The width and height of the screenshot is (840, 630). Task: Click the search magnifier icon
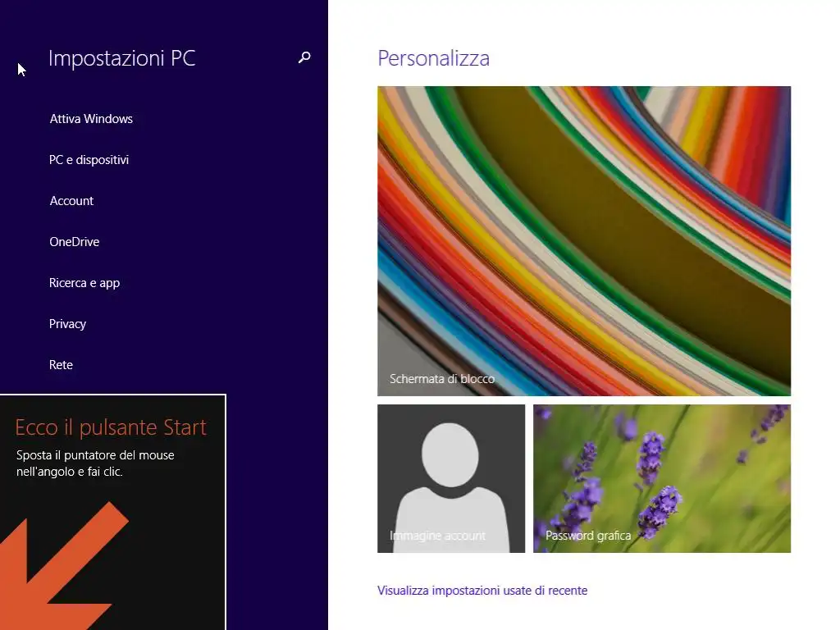pos(304,57)
